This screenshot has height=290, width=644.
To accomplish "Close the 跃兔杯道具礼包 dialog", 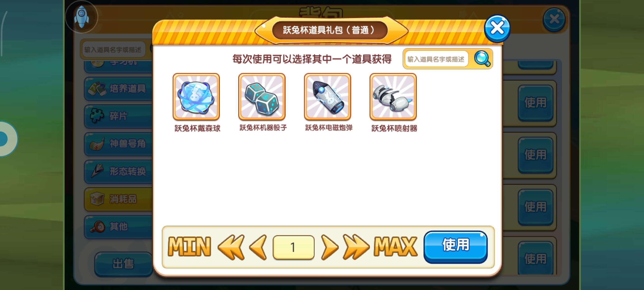I will coord(497,28).
